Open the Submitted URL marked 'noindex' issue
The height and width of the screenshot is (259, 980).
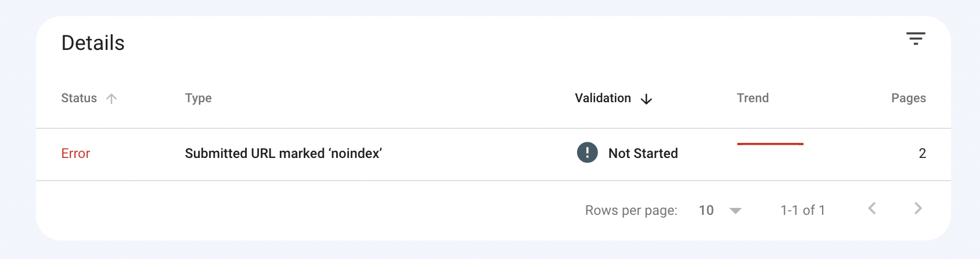point(283,153)
